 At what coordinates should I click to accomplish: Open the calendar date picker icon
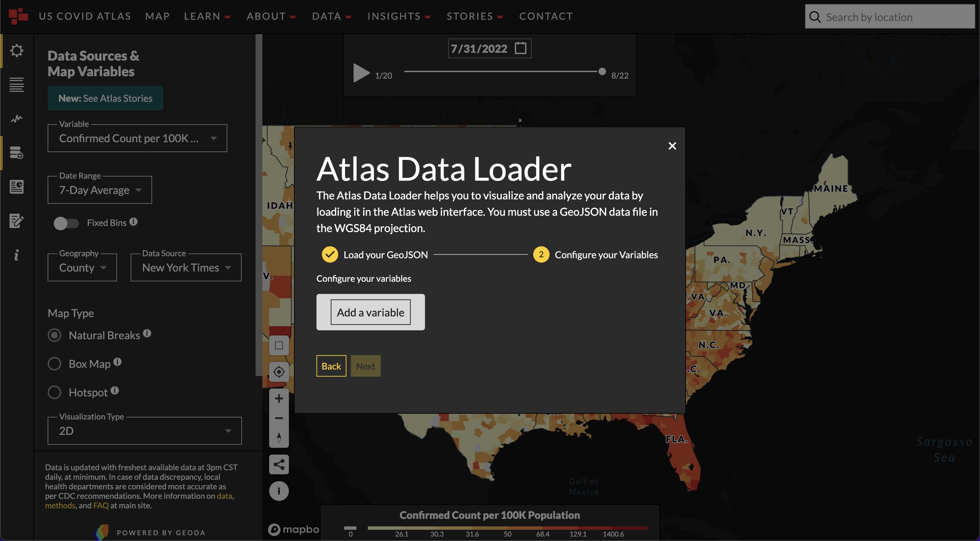pyautogui.click(x=520, y=48)
